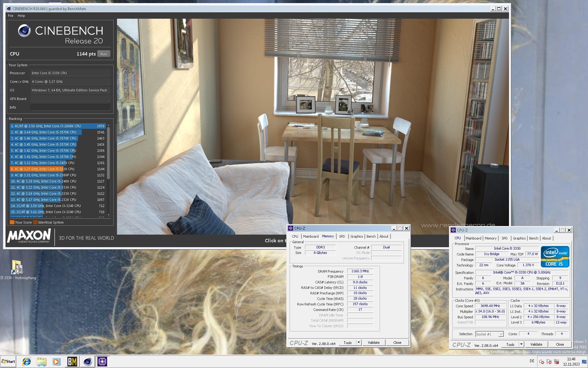This screenshot has width=588, height=368.
Task: Open Mainboard tab in CPU-Z CPU window
Action: pyautogui.click(x=473, y=238)
